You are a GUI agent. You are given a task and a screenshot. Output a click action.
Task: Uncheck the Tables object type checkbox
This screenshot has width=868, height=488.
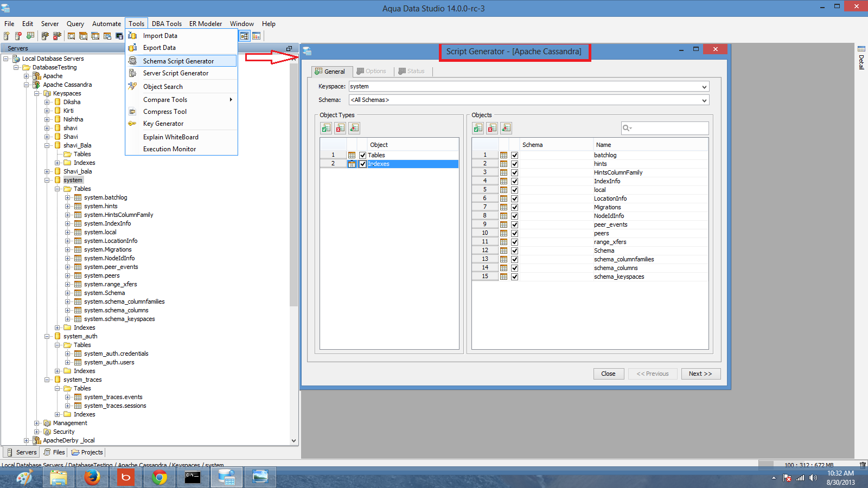tap(363, 155)
